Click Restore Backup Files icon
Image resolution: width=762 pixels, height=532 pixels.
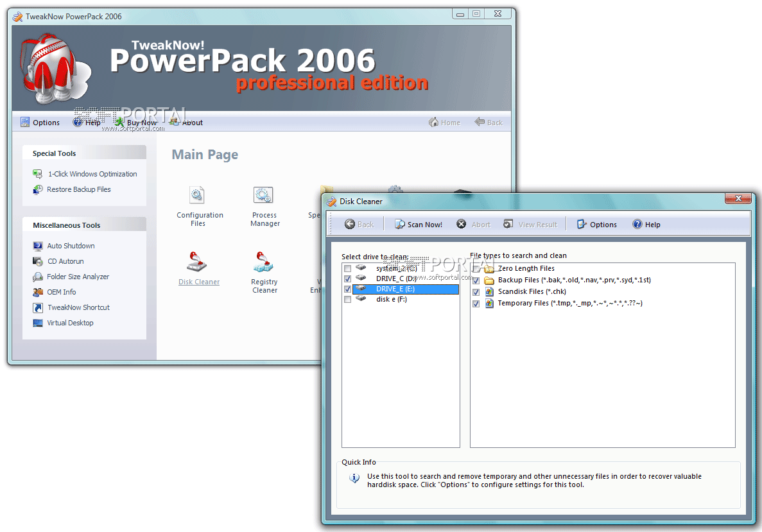tap(37, 189)
